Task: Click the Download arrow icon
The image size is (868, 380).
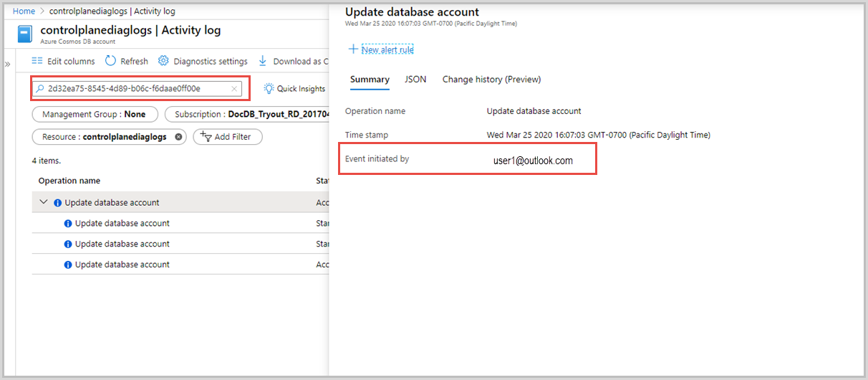Action: tap(263, 61)
